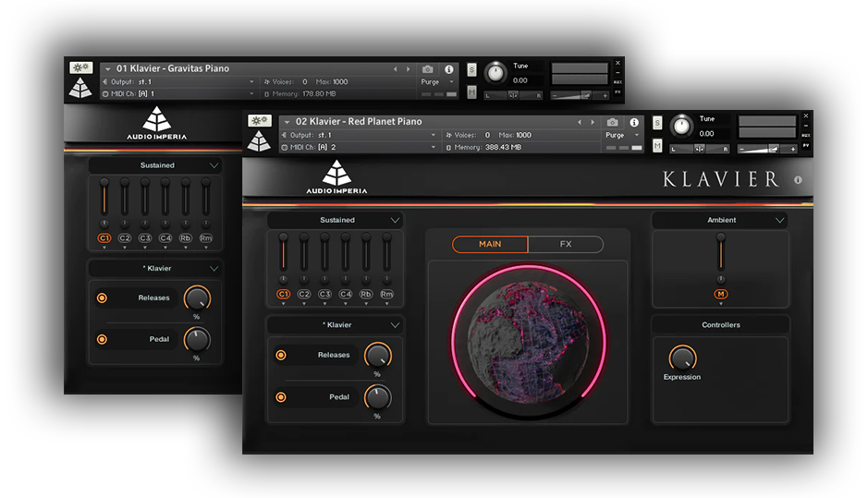Adjust Tune knob on Red Planet Piano

click(x=682, y=127)
